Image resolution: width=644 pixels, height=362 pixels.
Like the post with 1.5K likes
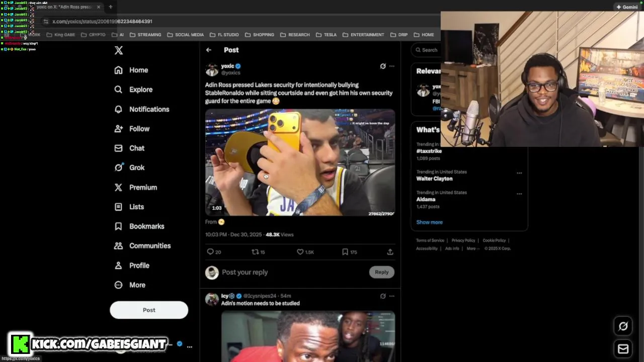click(x=305, y=252)
